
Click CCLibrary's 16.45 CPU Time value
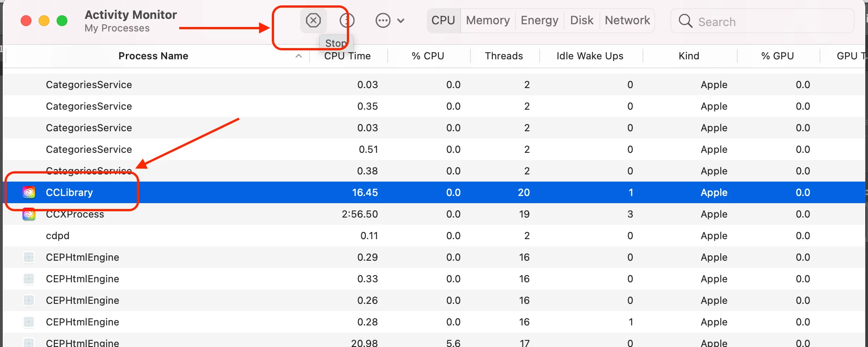tap(365, 192)
